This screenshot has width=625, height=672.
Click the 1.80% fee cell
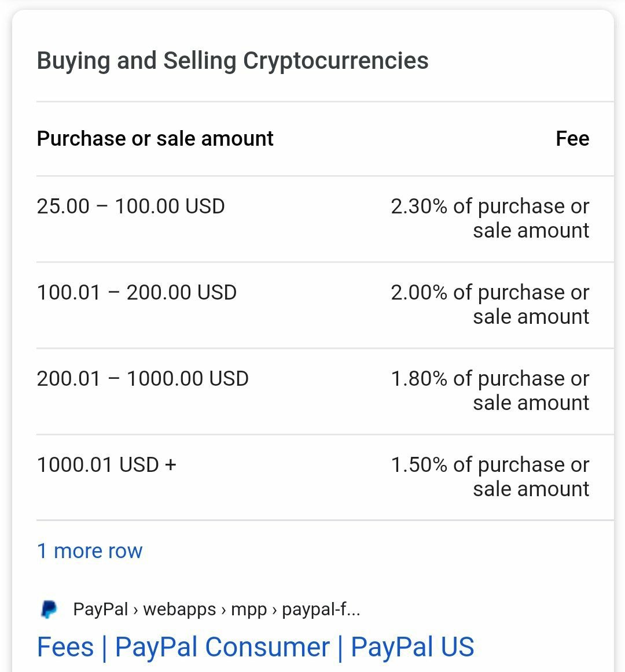(x=490, y=390)
